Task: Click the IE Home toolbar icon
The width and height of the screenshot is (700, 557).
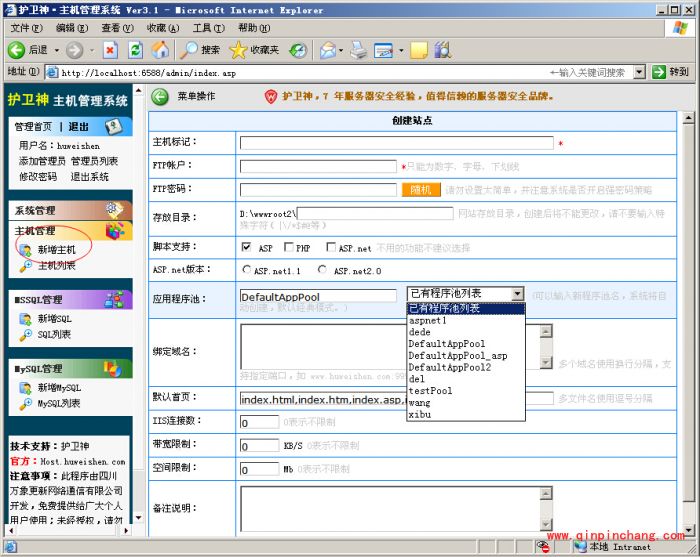Action: (x=160, y=50)
